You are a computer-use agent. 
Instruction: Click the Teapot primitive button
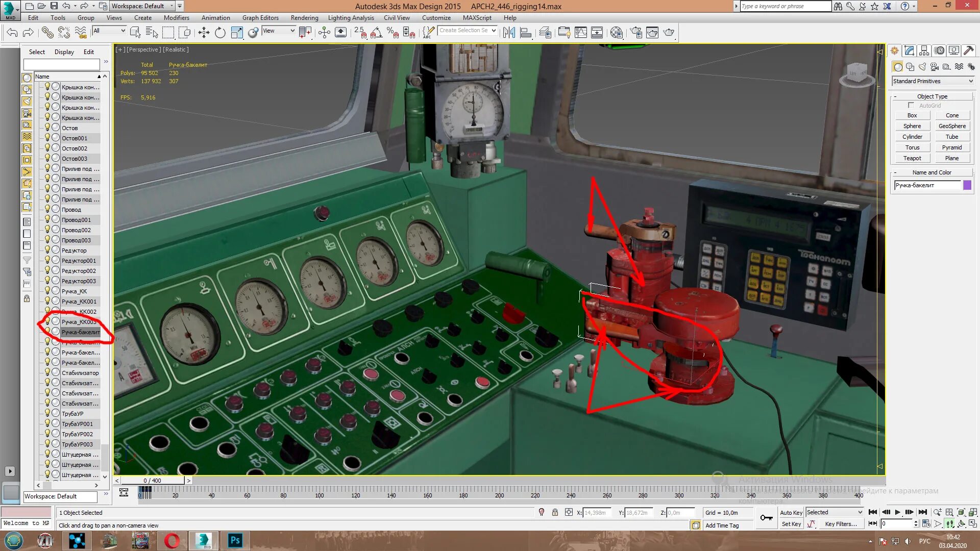pos(912,158)
